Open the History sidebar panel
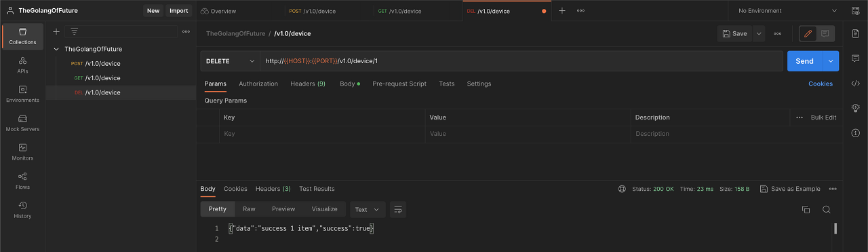This screenshot has height=252, width=868. 22,211
